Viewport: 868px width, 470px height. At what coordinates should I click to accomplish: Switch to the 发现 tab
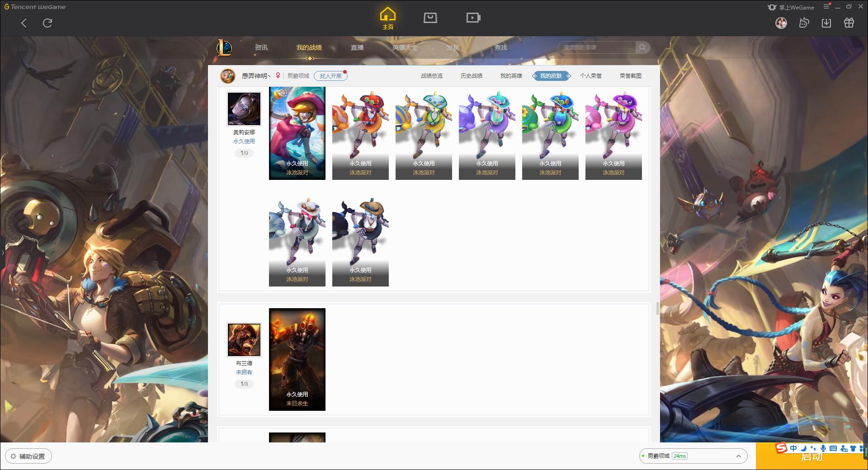point(453,47)
